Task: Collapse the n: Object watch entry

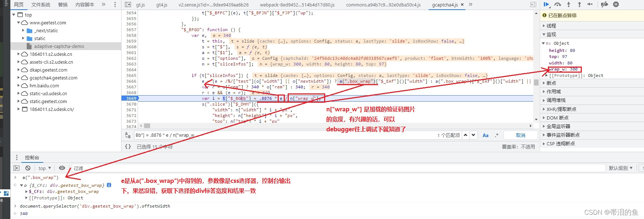Action: point(544,43)
